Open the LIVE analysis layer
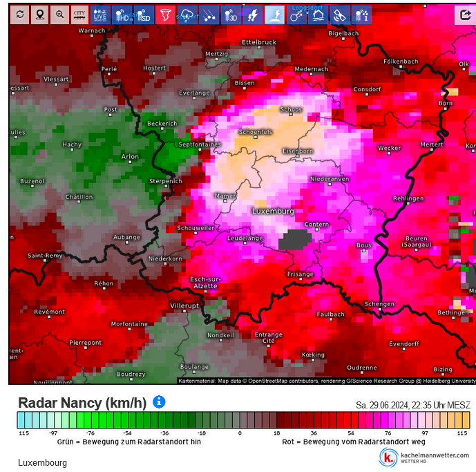 tap(100, 15)
